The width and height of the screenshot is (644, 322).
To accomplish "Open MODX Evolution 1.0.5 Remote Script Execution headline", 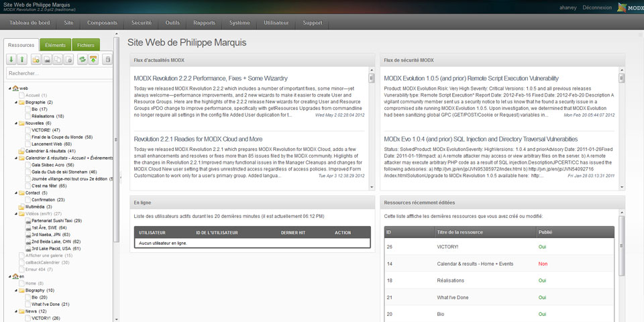I will [x=471, y=78].
